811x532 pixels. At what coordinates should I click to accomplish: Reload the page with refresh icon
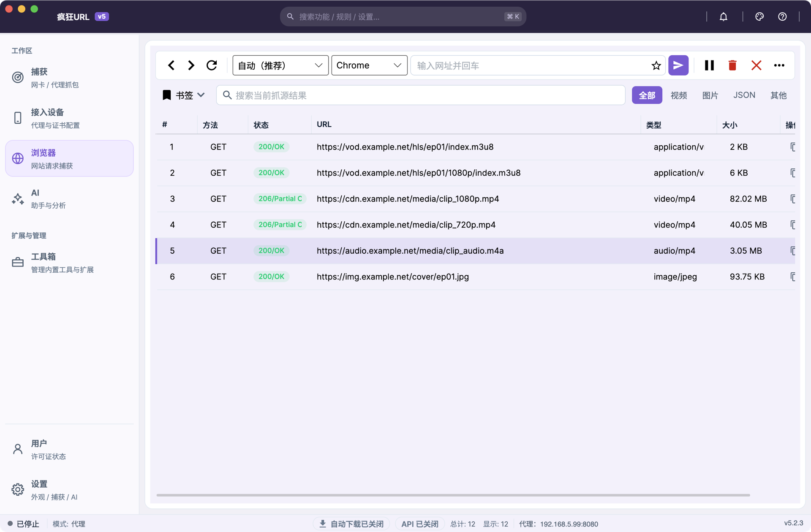(x=212, y=65)
